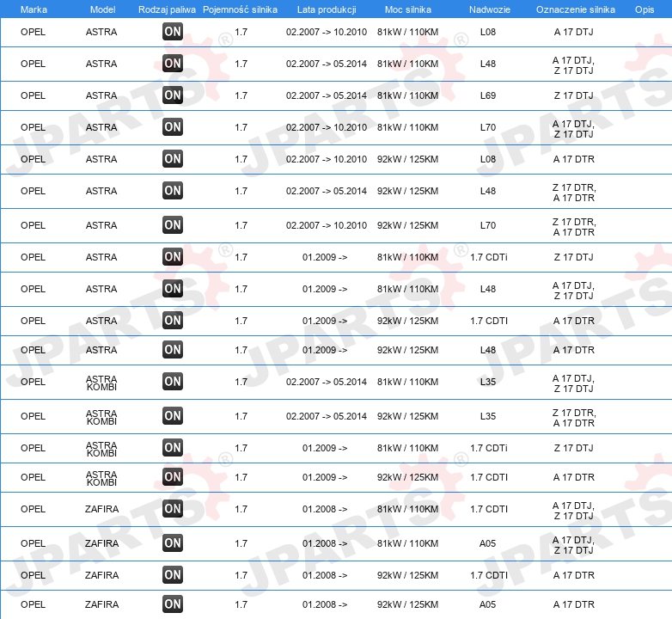
Task: Click the Moc silnika column header
Action: 407,9
